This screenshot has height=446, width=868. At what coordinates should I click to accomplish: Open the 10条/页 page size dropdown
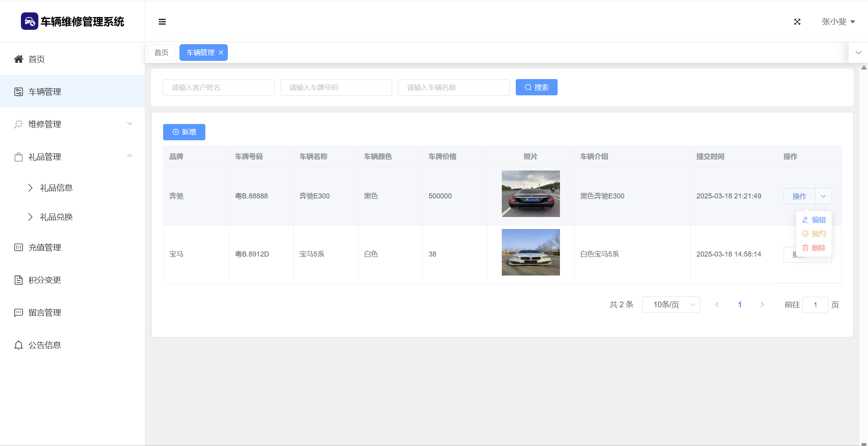[x=671, y=305]
